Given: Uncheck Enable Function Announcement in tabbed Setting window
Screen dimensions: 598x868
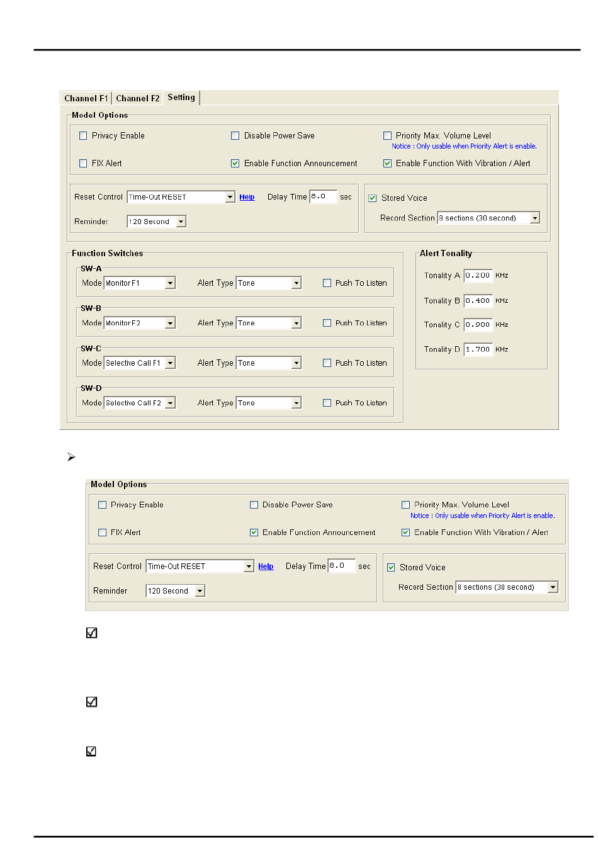Looking at the screenshot, I should pyautogui.click(x=235, y=163).
